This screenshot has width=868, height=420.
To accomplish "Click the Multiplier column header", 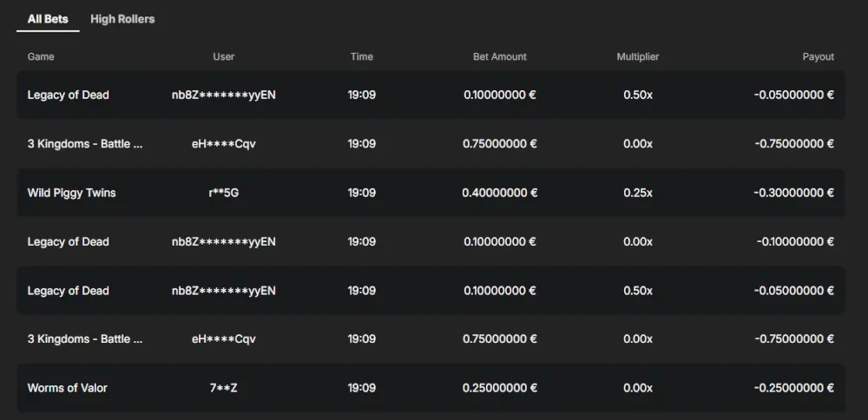I will (x=638, y=56).
